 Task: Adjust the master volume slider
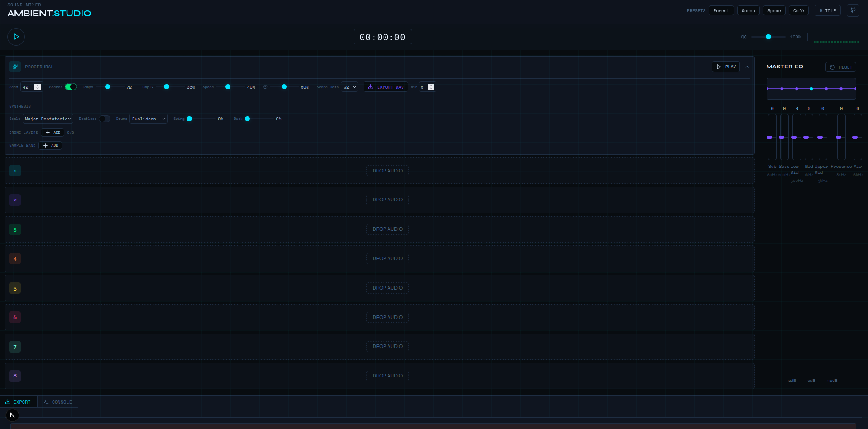point(768,37)
